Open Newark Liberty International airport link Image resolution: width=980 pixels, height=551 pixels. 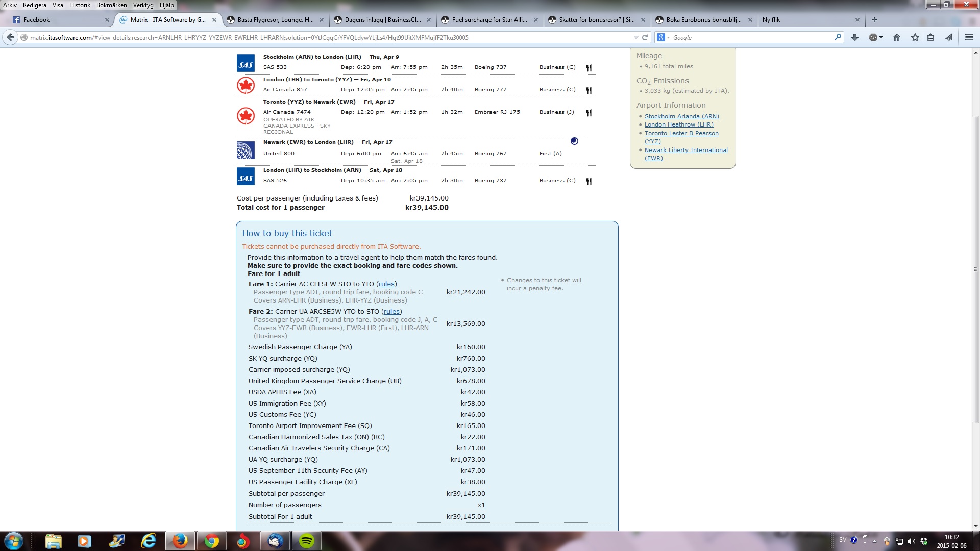point(685,150)
